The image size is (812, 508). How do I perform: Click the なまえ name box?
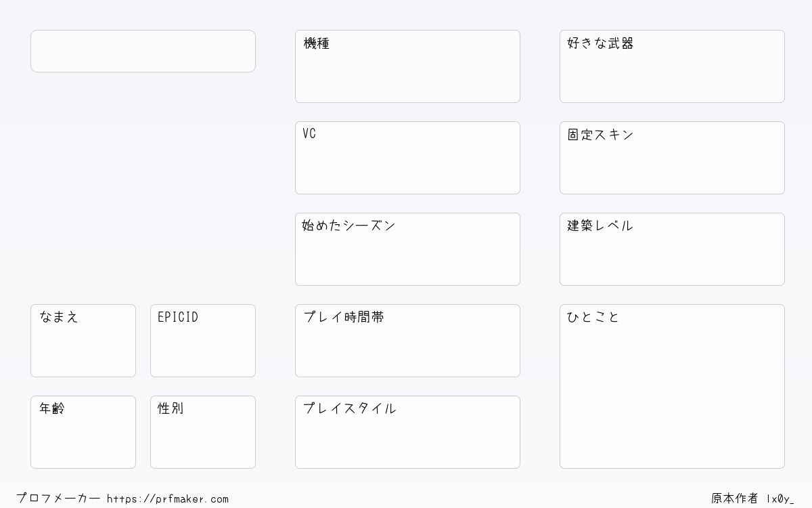tap(83, 341)
